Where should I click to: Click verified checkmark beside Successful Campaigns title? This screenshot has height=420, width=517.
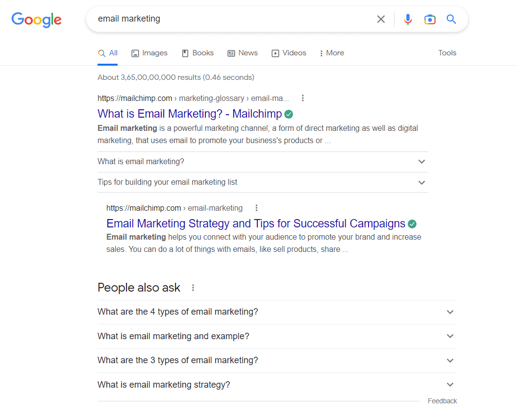click(412, 224)
